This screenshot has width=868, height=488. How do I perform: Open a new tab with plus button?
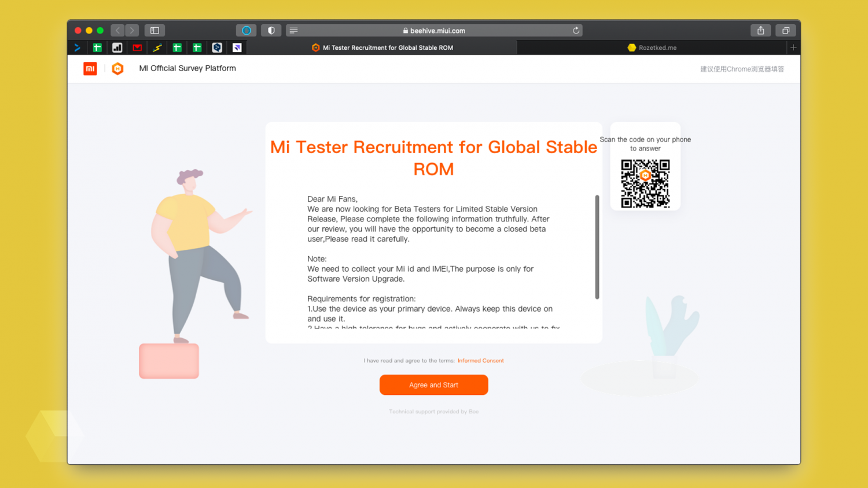pos(793,47)
